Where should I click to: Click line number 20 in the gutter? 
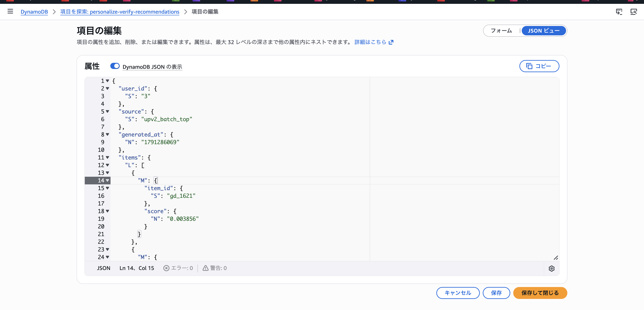[x=101, y=227]
